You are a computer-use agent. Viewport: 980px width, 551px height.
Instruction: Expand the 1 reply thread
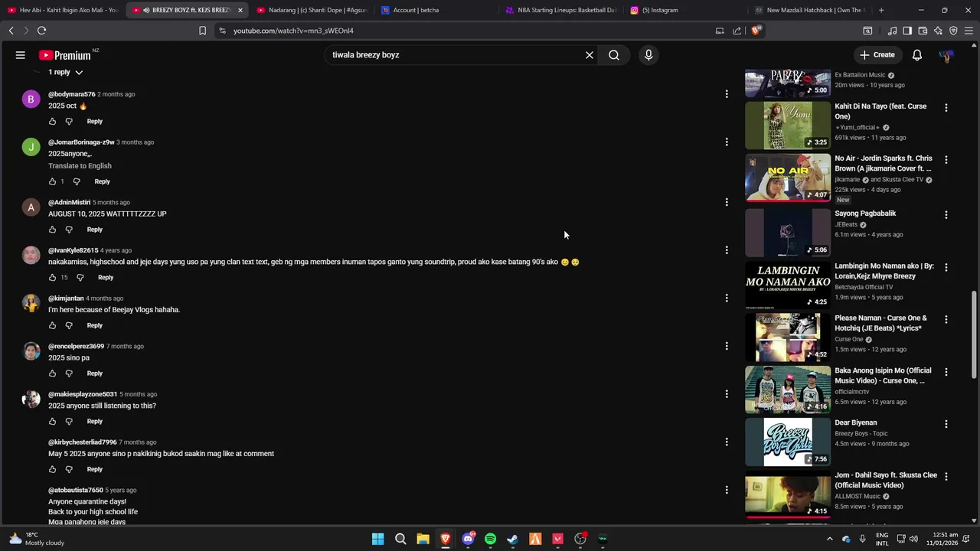65,72
